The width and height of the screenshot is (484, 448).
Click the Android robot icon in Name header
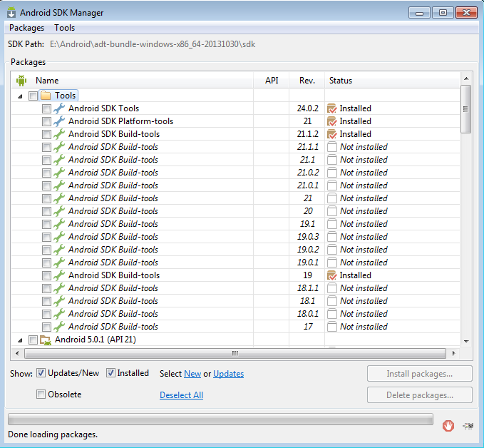pos(21,81)
